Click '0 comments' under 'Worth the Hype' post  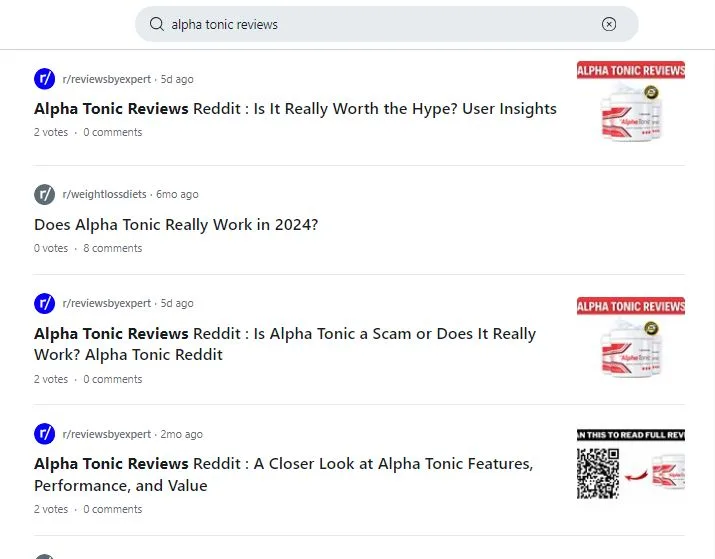click(x=113, y=132)
